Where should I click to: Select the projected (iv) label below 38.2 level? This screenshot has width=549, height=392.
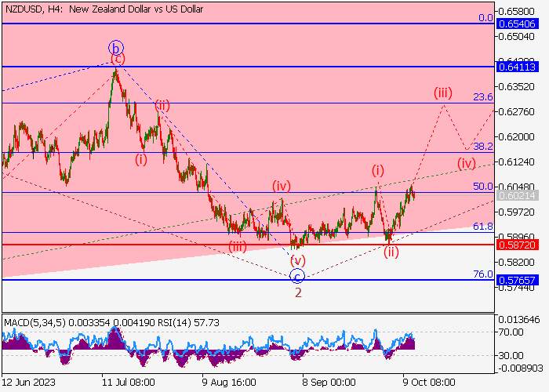[x=467, y=163]
